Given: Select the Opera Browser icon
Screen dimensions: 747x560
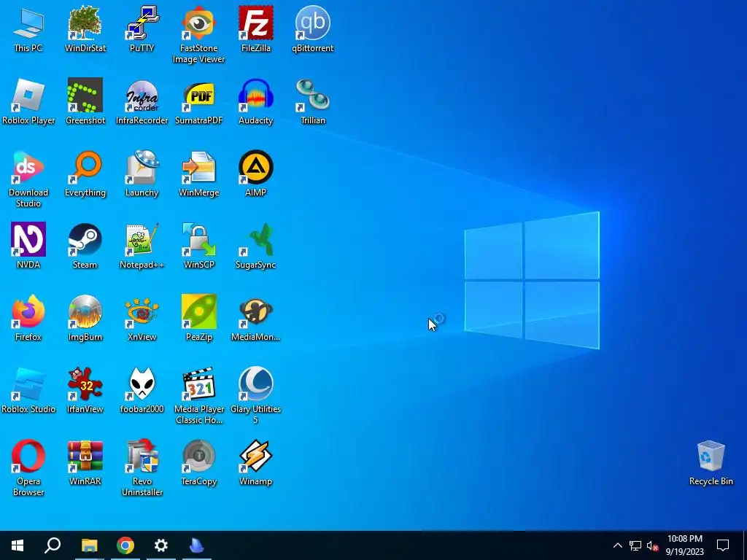Looking at the screenshot, I should (28, 467).
